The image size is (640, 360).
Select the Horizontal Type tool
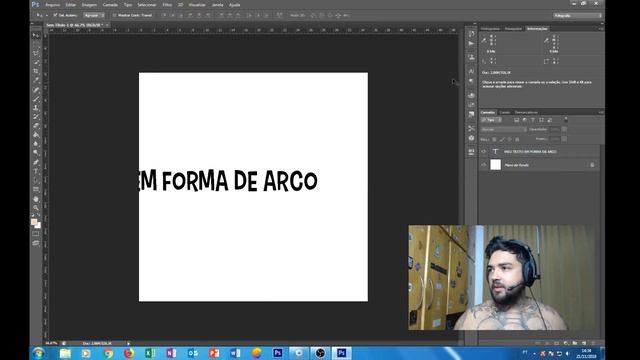coord(36,171)
